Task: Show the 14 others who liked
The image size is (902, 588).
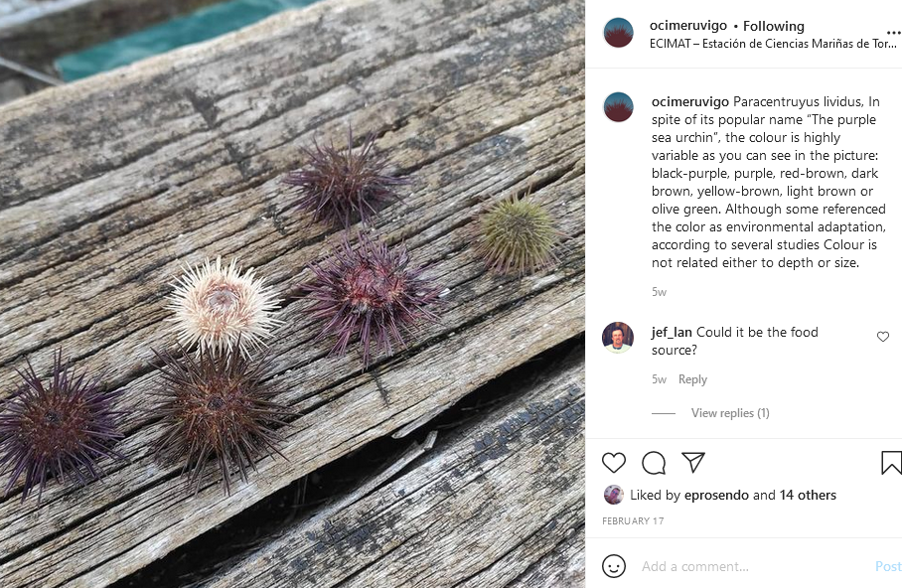Action: coord(808,495)
